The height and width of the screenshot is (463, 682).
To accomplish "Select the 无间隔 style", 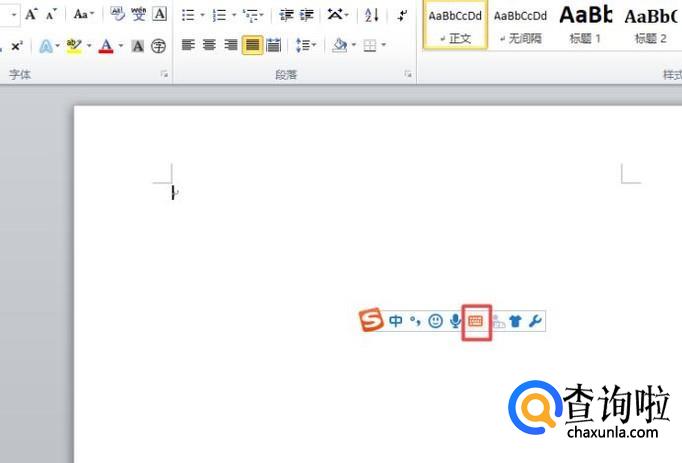I will point(520,25).
